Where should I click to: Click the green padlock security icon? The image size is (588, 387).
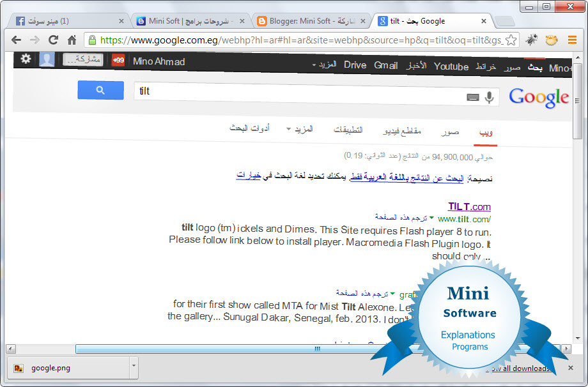tap(92, 40)
